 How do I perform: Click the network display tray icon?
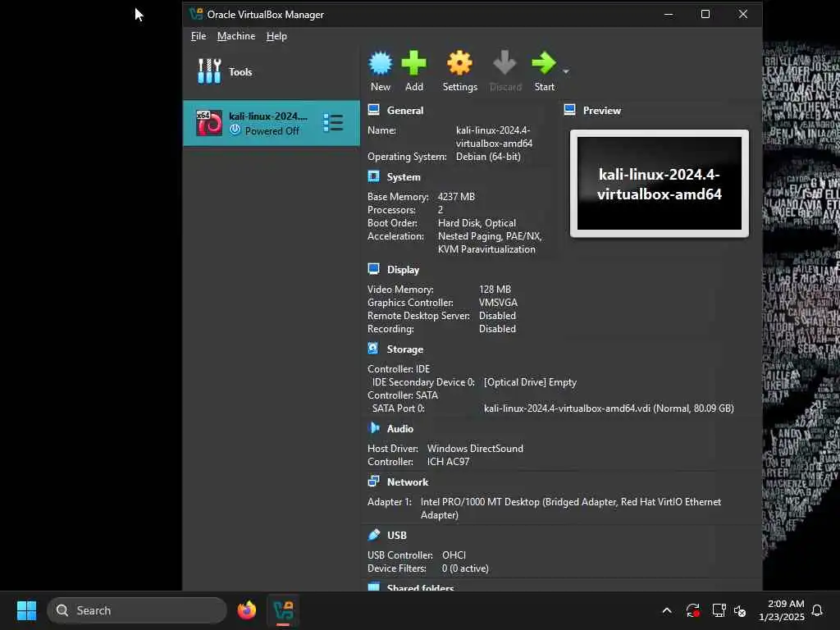point(719,610)
